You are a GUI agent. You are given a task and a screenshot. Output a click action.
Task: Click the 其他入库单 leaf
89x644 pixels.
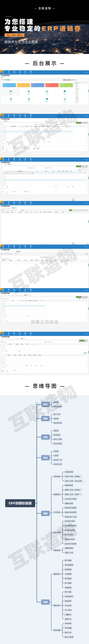[58, 439]
